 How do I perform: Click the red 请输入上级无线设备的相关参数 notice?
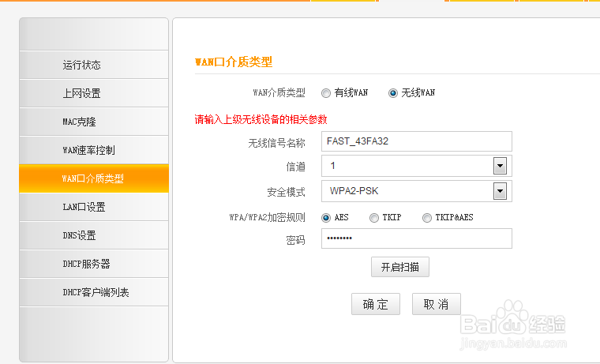[x=261, y=119]
